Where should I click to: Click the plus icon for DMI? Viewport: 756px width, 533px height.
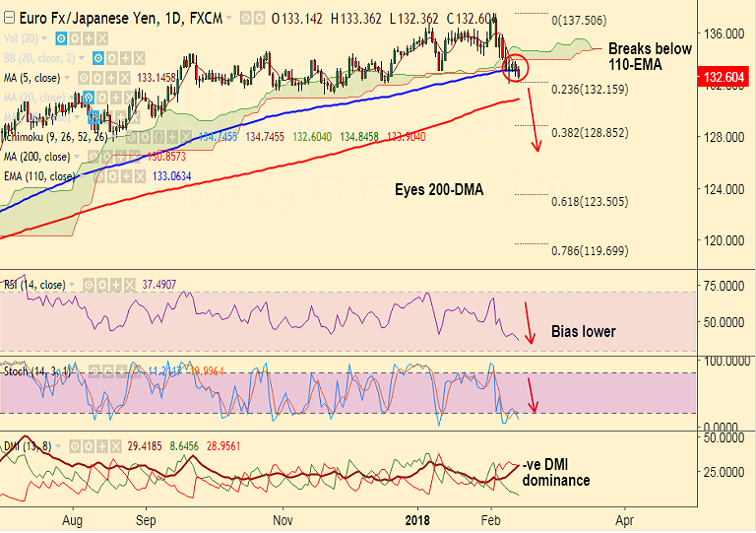(x=101, y=446)
